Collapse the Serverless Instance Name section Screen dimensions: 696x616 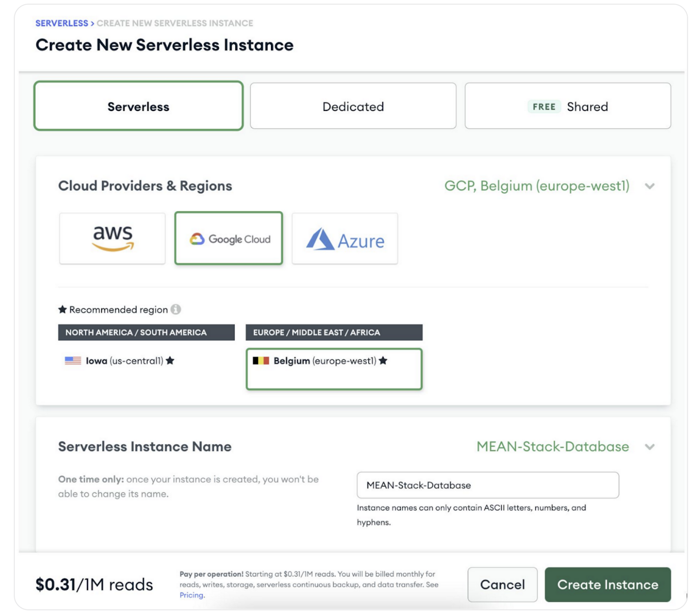point(649,447)
